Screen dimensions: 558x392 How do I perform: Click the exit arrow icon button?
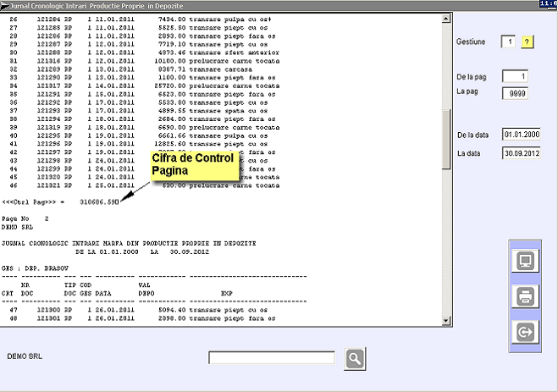coord(522,334)
